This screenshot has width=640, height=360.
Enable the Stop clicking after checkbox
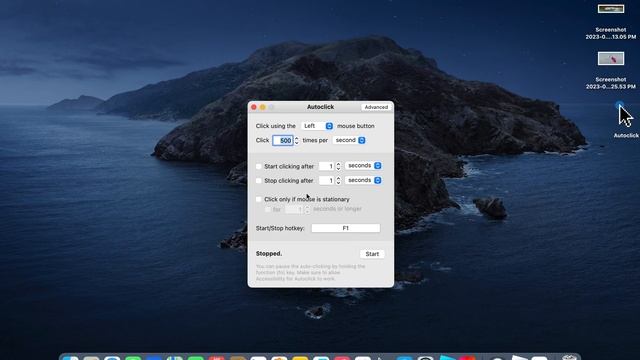pyautogui.click(x=258, y=180)
